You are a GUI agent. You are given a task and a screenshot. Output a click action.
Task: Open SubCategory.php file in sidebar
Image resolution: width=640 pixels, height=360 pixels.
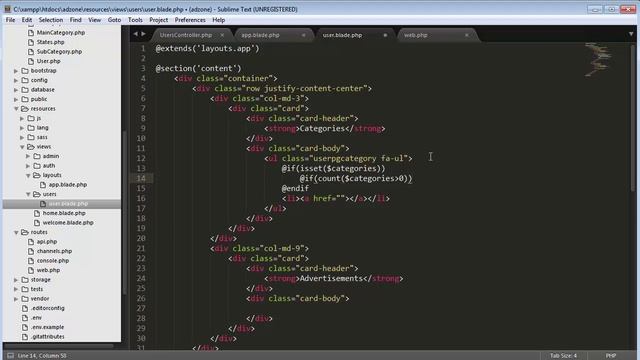[x=59, y=51]
